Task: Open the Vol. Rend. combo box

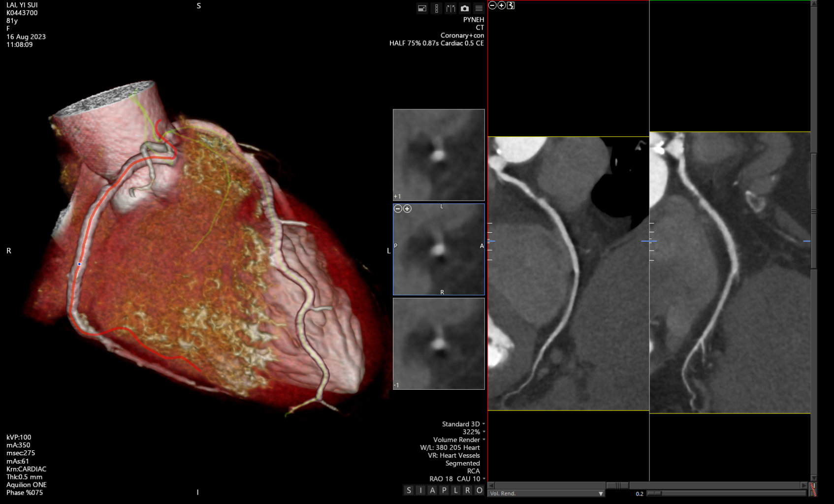Action: click(x=546, y=493)
